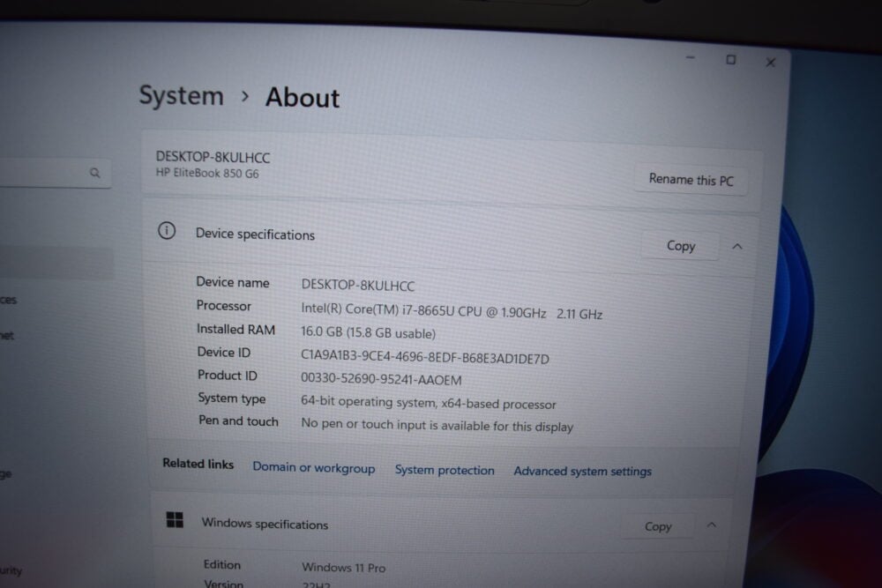This screenshot has width=882, height=588.
Task: Select the DESKTOP-8KULHCC title in header card
Action: 213,157
